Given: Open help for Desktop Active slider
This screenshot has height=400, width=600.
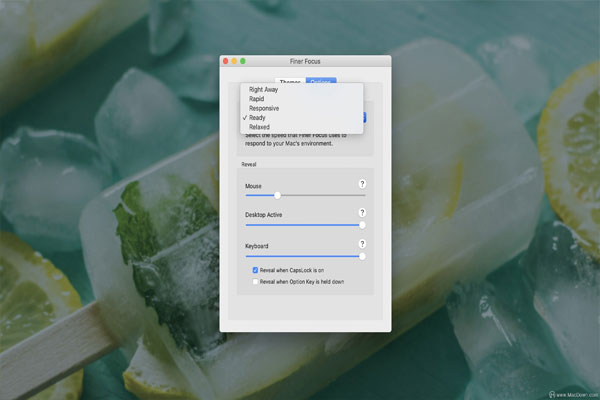Looking at the screenshot, I should pos(362,213).
